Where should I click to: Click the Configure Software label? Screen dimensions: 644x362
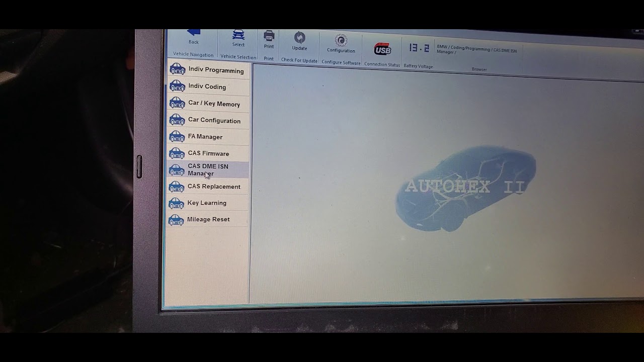[x=341, y=63]
